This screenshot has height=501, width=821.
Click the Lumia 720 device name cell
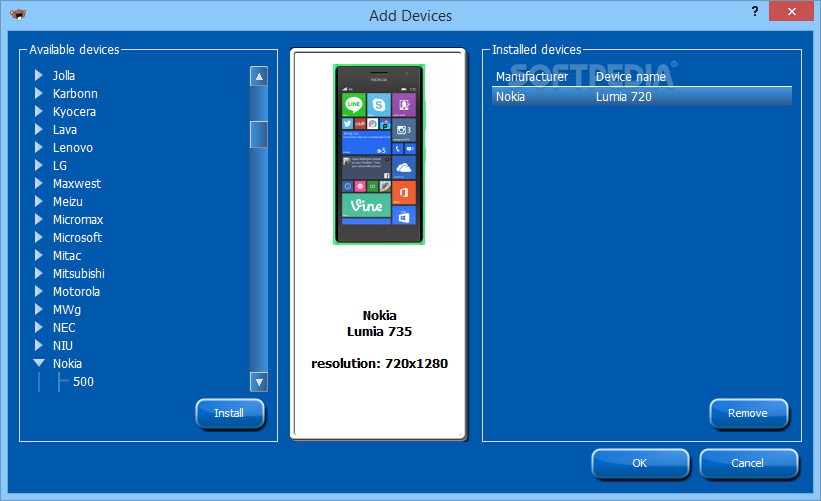pyautogui.click(x=624, y=97)
